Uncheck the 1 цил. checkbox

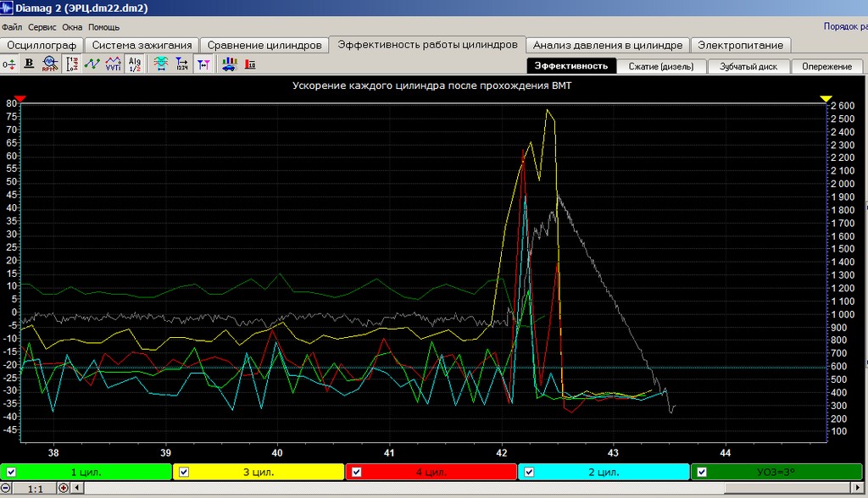point(11,472)
